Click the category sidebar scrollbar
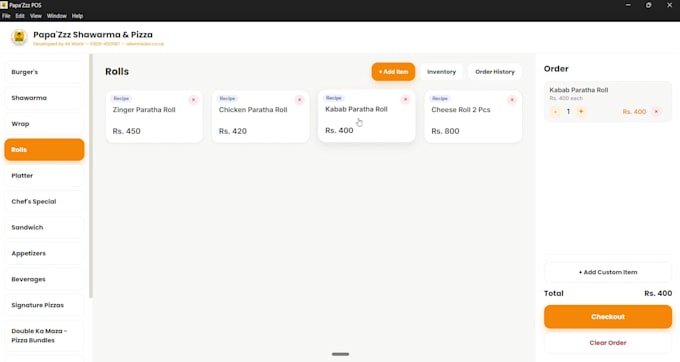 91,176
